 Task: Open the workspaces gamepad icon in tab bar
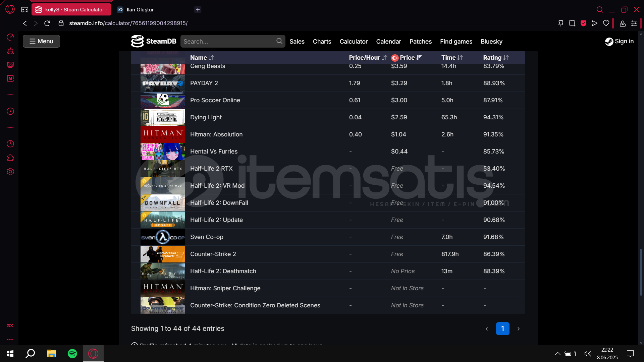[25, 10]
